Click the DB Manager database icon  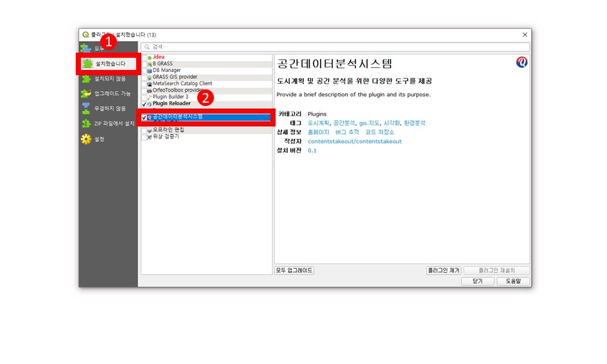pyautogui.click(x=149, y=71)
